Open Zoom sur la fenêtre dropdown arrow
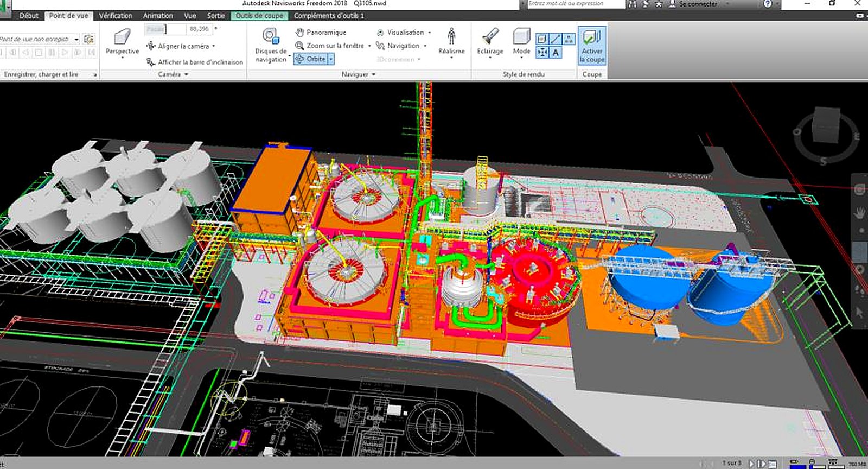 (x=369, y=46)
